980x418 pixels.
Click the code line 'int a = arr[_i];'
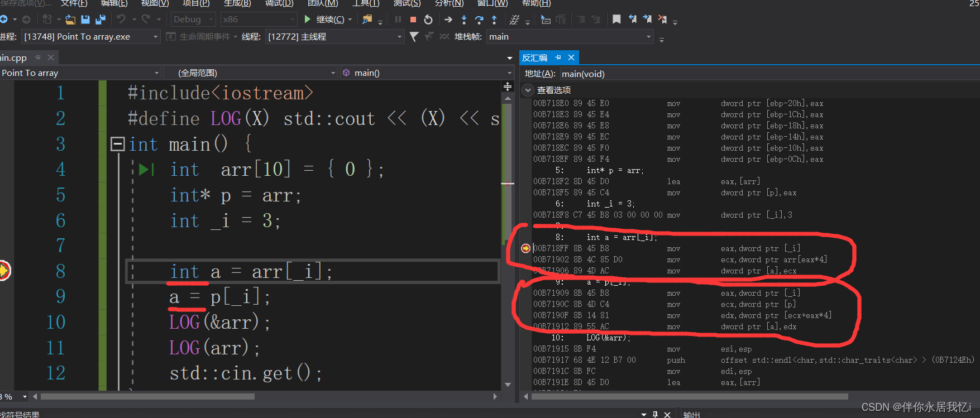tap(251, 272)
